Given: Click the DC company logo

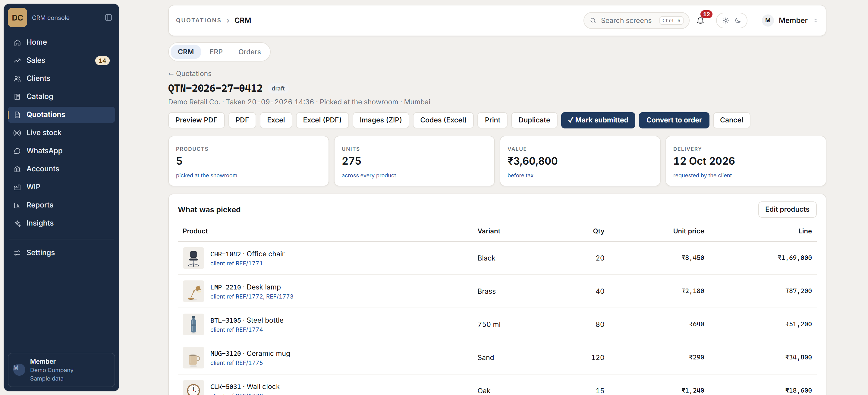Looking at the screenshot, I should [x=17, y=17].
